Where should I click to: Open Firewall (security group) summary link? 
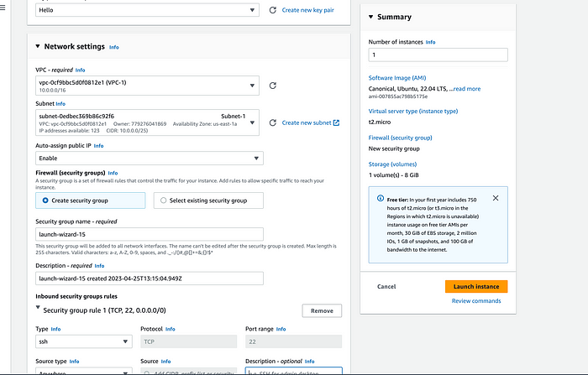click(400, 138)
